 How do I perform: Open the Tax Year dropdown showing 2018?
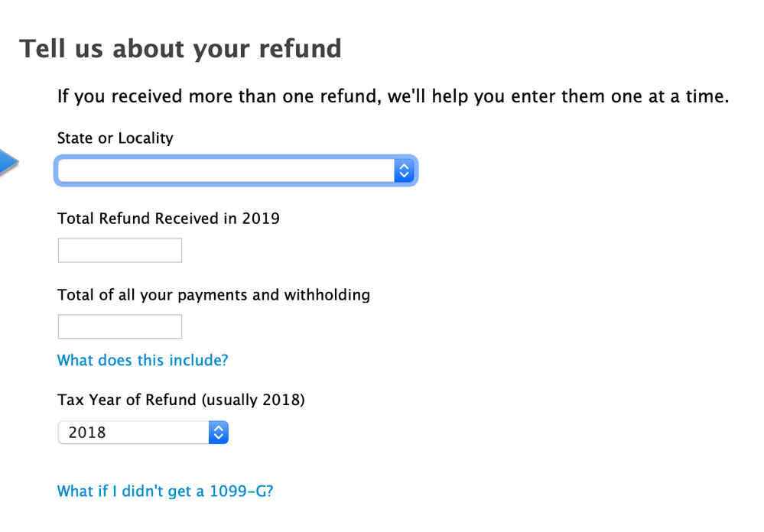(x=143, y=433)
